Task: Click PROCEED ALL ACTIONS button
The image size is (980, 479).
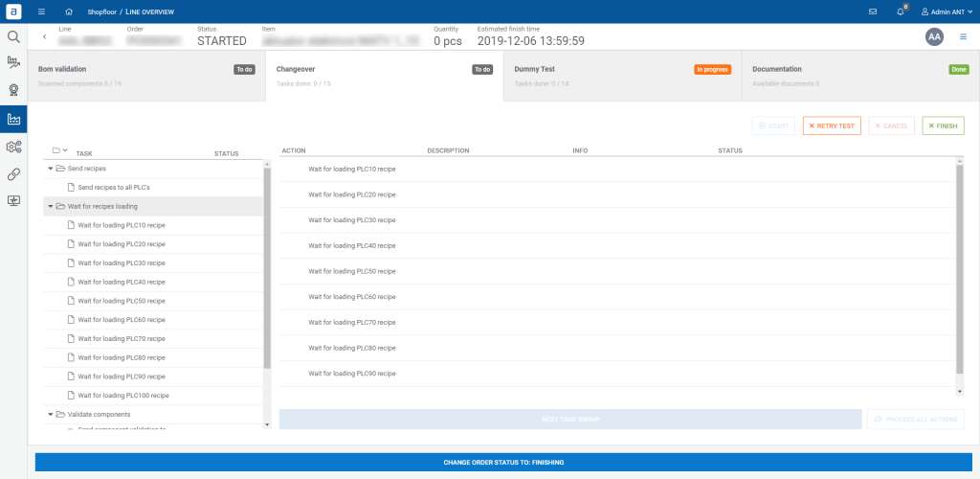Action: pyautogui.click(x=916, y=419)
